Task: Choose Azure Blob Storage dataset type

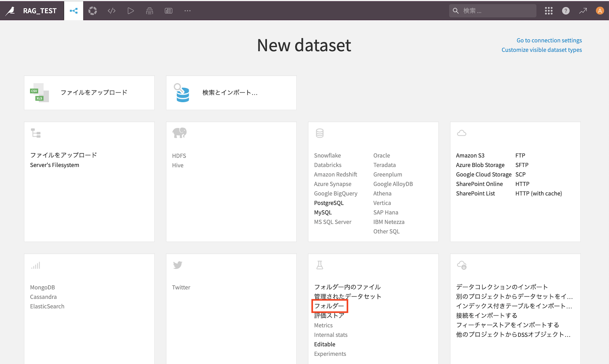Action: point(480,165)
